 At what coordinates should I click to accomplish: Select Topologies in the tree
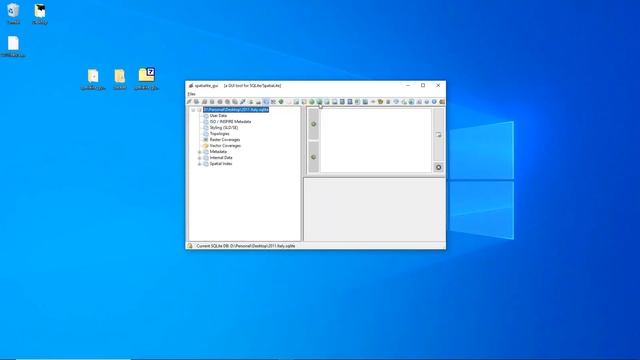[220, 133]
